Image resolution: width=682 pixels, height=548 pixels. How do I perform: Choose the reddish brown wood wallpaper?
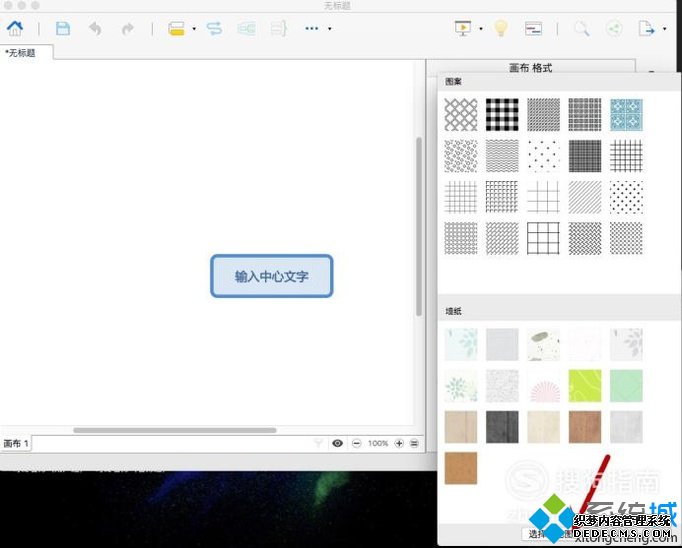585,427
